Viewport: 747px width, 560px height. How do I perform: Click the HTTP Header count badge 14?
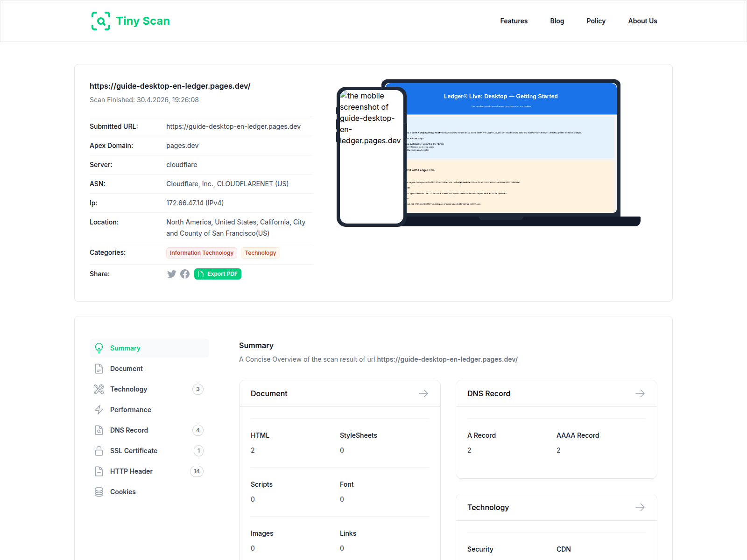tap(197, 471)
